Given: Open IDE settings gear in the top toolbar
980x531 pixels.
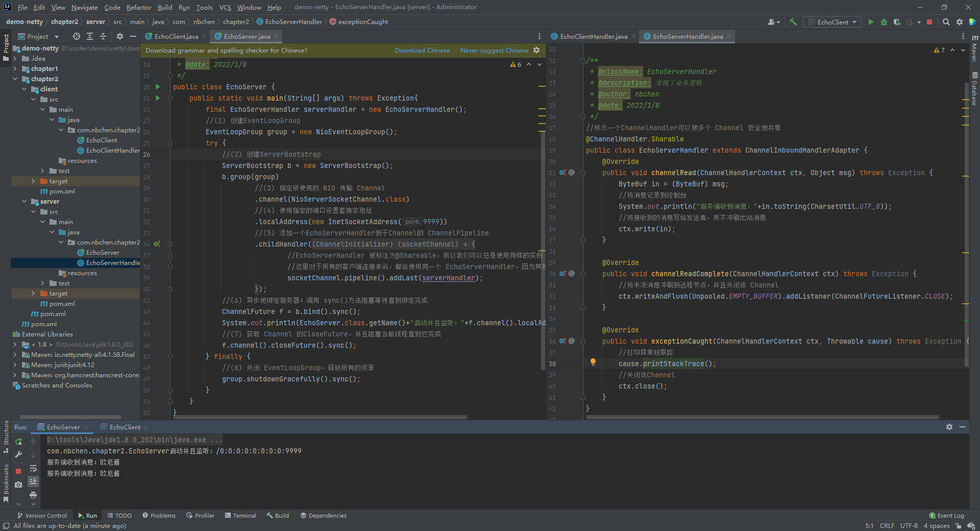Looking at the screenshot, I should pos(960,22).
